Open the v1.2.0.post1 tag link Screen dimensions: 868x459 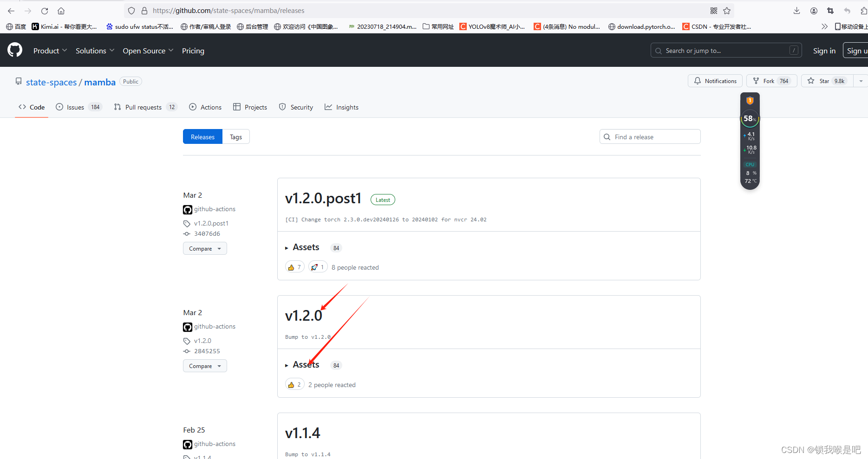[x=211, y=223]
